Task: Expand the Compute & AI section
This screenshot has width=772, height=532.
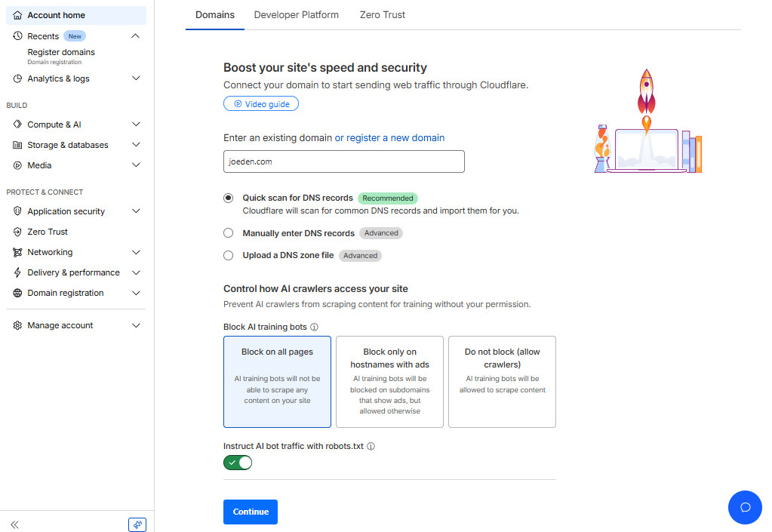Action: point(136,125)
